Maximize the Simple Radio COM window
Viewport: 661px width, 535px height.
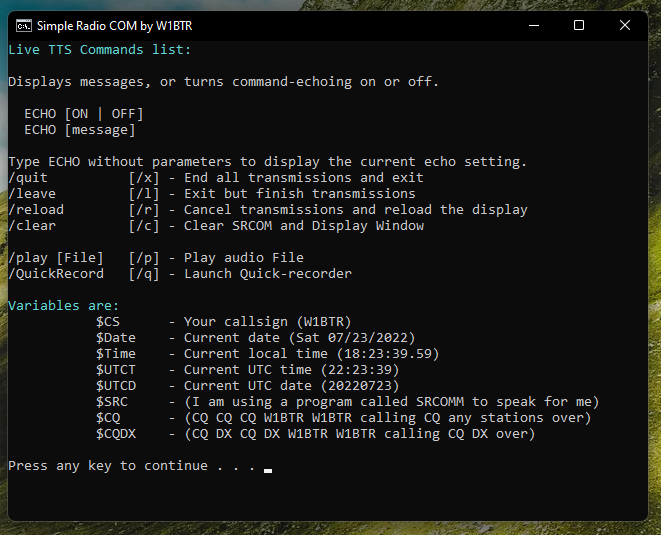(579, 25)
